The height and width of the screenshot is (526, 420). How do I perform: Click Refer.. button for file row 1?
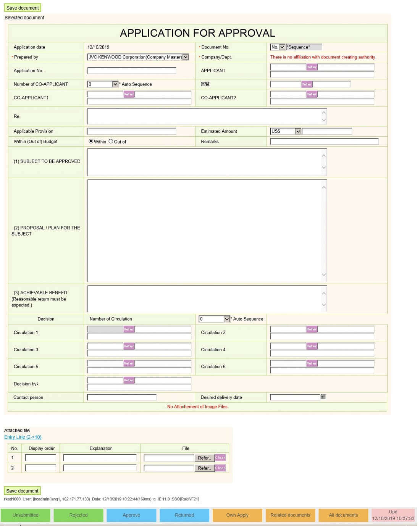click(204, 458)
